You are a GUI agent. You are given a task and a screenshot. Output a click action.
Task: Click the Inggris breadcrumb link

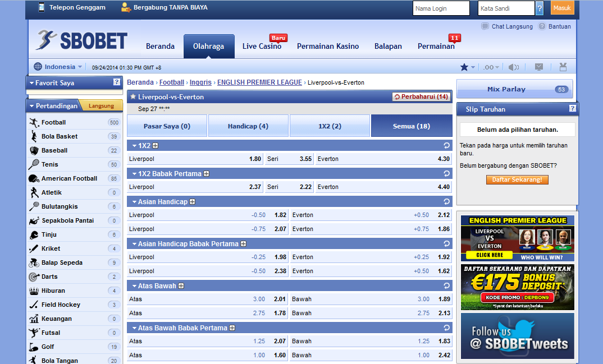click(x=201, y=82)
